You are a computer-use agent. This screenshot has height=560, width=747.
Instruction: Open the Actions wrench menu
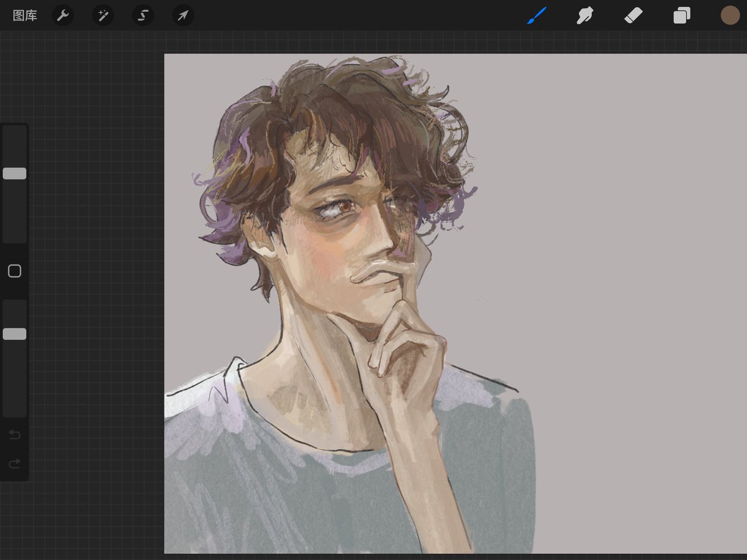62,16
